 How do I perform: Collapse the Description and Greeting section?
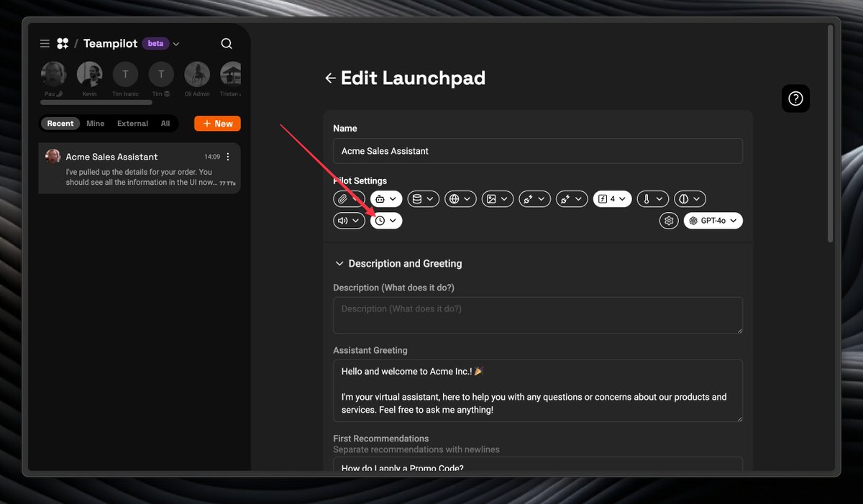pyautogui.click(x=398, y=264)
